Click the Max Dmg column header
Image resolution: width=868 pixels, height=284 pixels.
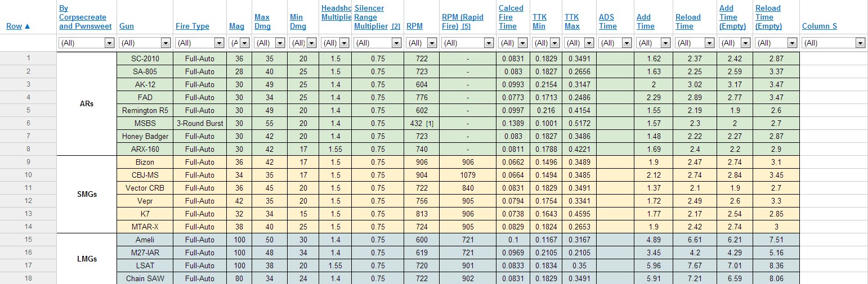[x=262, y=22]
